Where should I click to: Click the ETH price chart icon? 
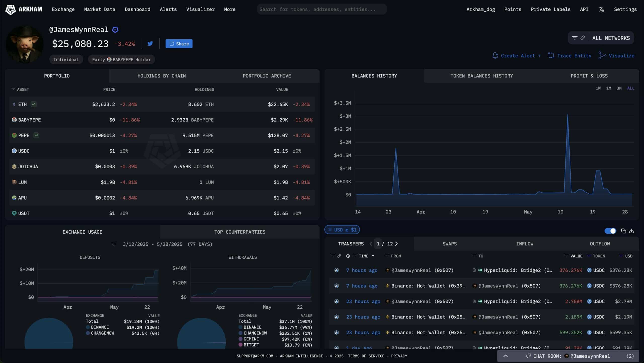(x=33, y=104)
